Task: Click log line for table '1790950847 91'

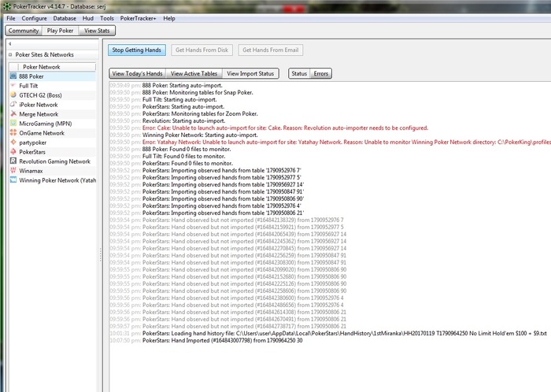Action: [x=206, y=191]
